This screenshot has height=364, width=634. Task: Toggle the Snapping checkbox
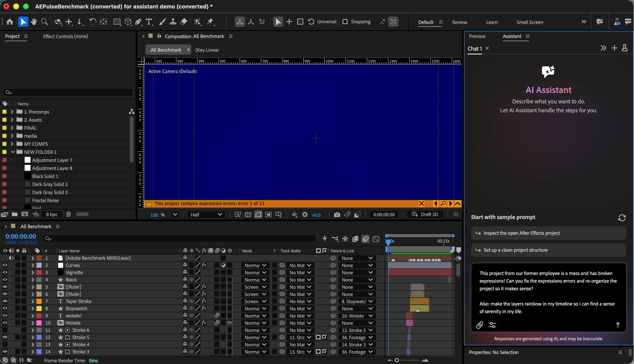click(345, 22)
